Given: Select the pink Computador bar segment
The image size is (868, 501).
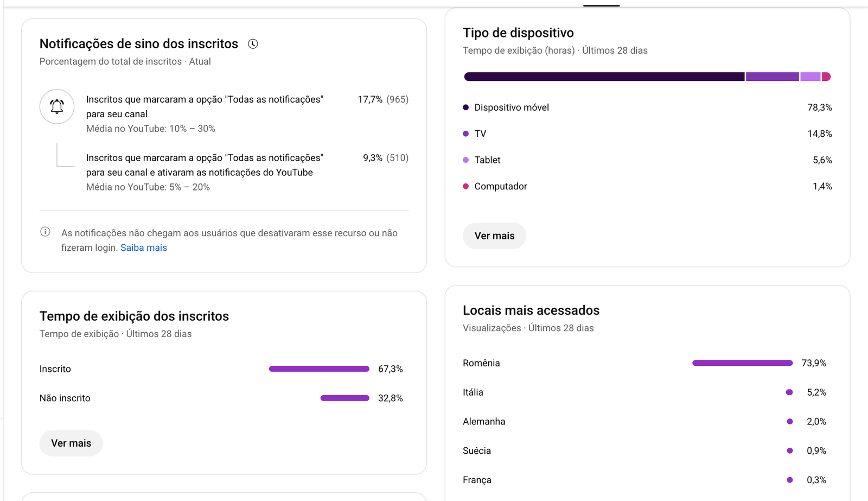Looking at the screenshot, I should pyautogui.click(x=826, y=77).
